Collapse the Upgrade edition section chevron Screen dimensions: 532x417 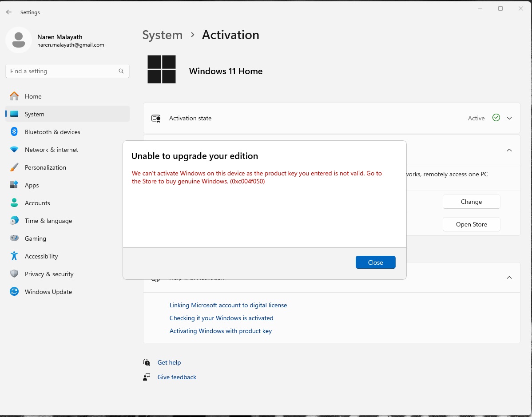509,150
